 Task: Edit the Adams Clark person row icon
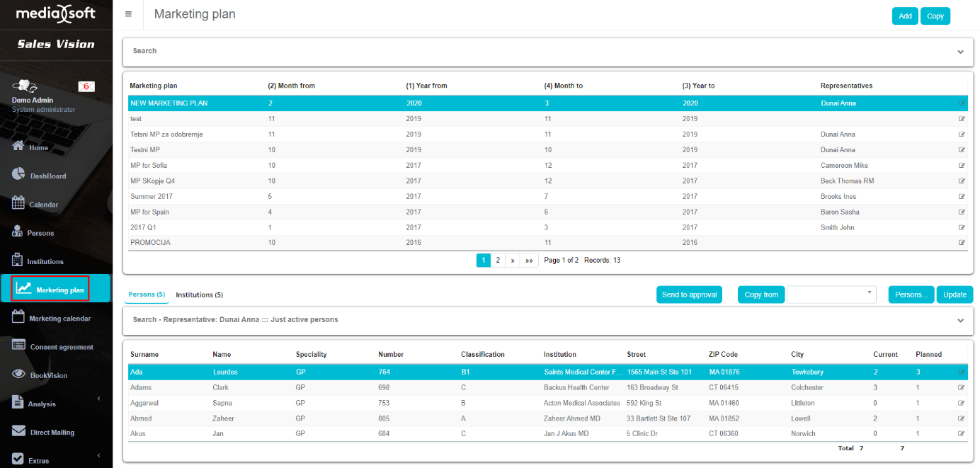point(962,388)
